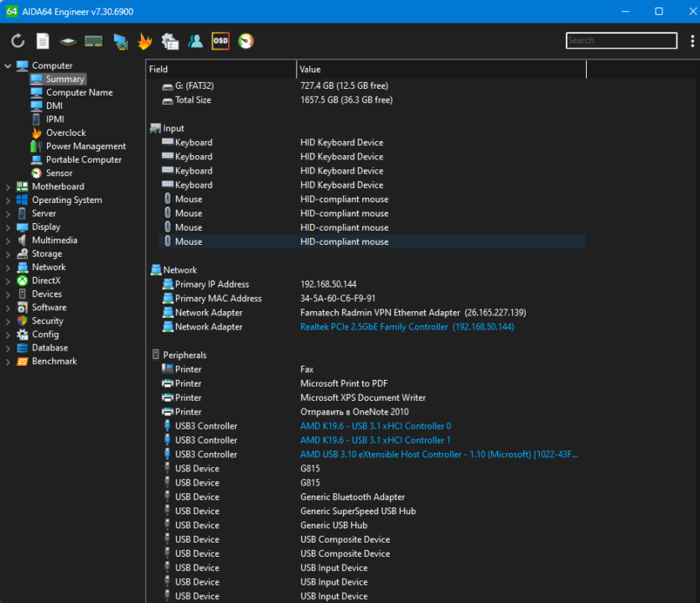Click the Field column header
This screenshot has width=700, height=603.
221,70
